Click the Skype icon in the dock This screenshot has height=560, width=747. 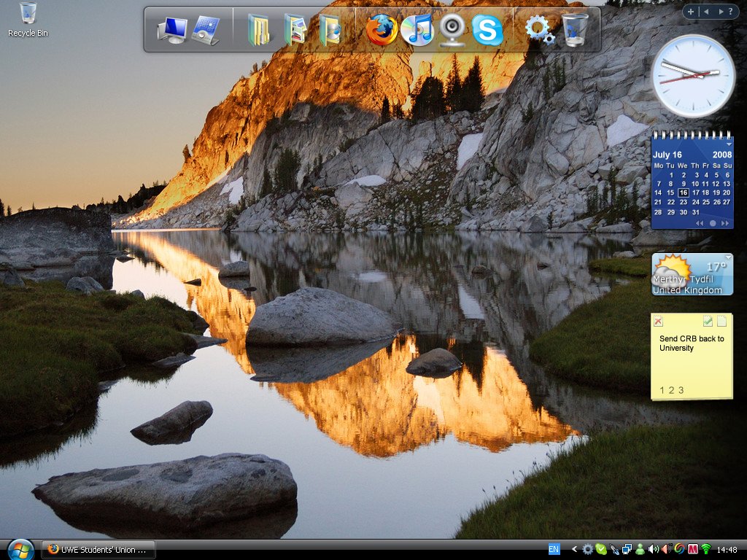pos(487,31)
